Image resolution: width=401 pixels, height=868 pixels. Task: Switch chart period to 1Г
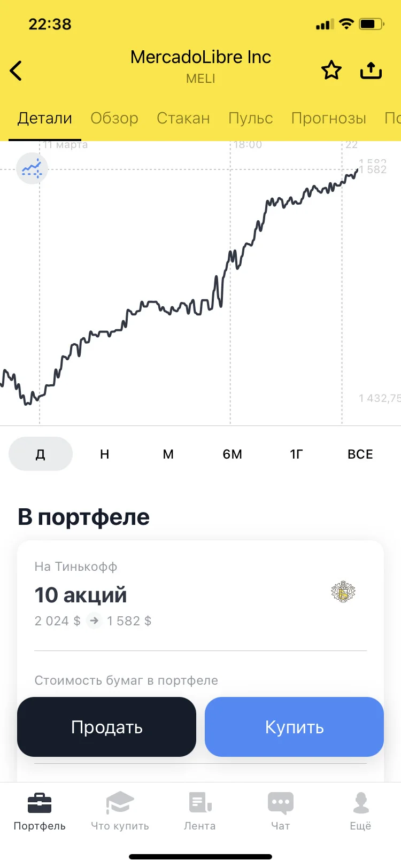pos(296,454)
